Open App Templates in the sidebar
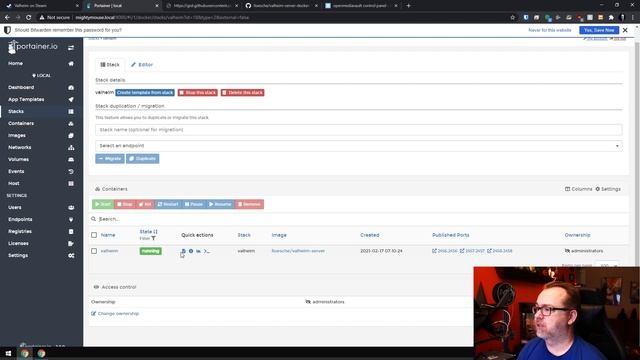 pos(26,100)
